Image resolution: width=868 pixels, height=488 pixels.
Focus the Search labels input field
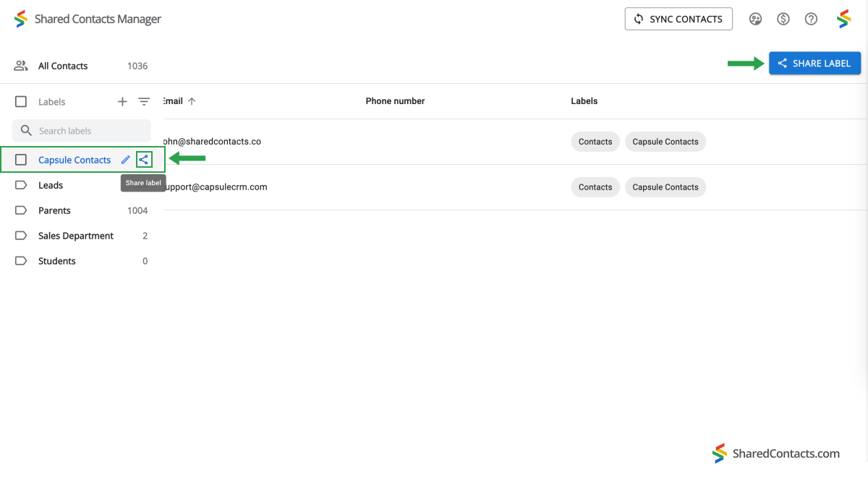(82, 131)
